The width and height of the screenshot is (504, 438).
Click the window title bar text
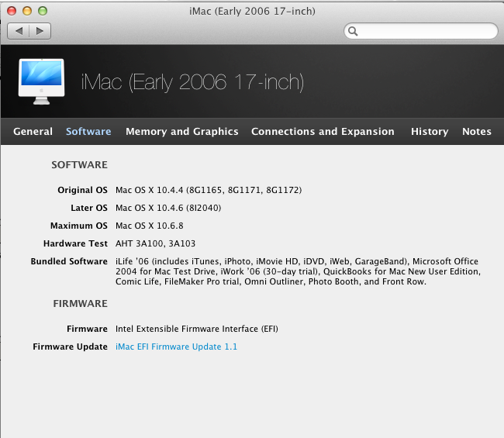(x=252, y=12)
